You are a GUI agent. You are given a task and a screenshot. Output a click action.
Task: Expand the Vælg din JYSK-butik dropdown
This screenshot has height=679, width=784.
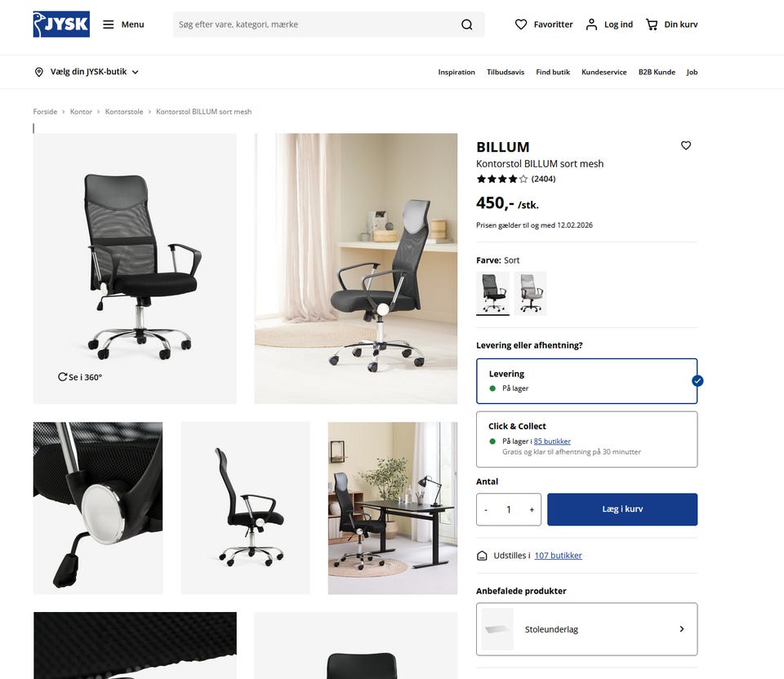tap(86, 72)
